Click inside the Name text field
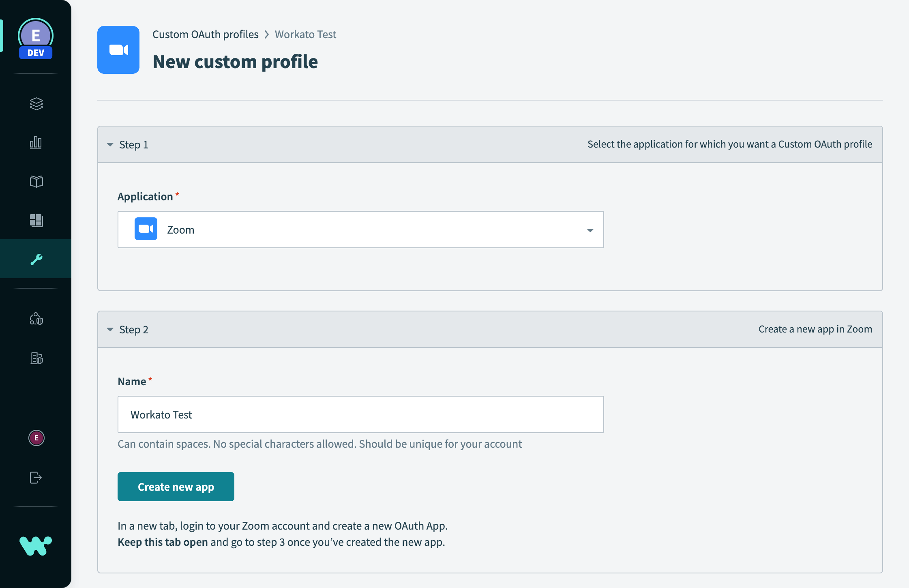 360,414
